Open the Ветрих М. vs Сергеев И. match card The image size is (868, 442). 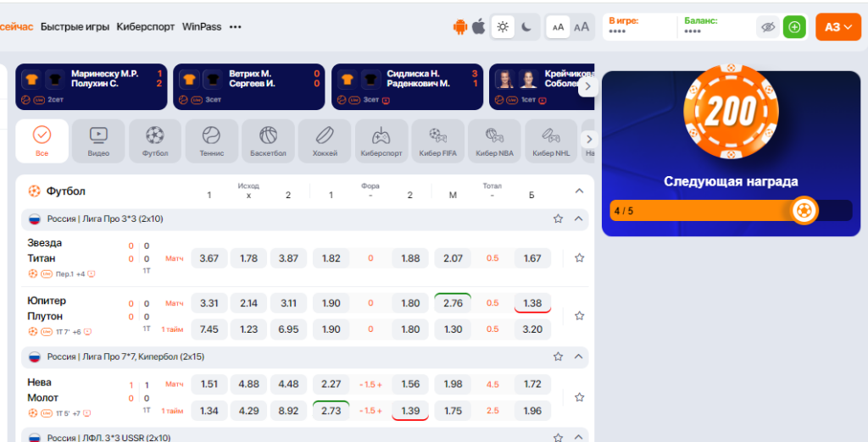249,87
